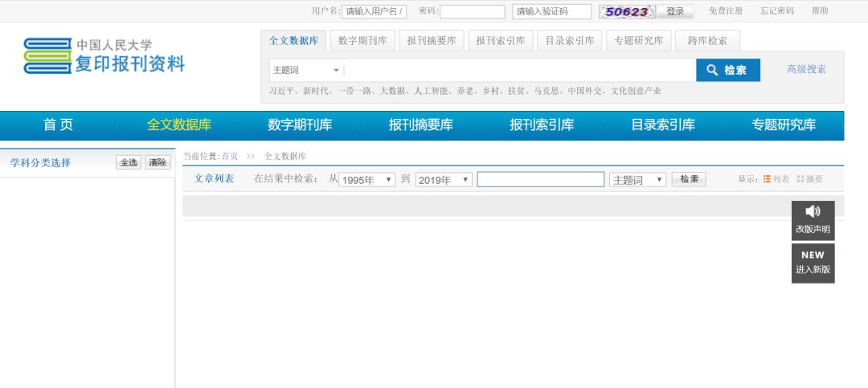Go to 首页 in the navigation bar

[x=58, y=125]
